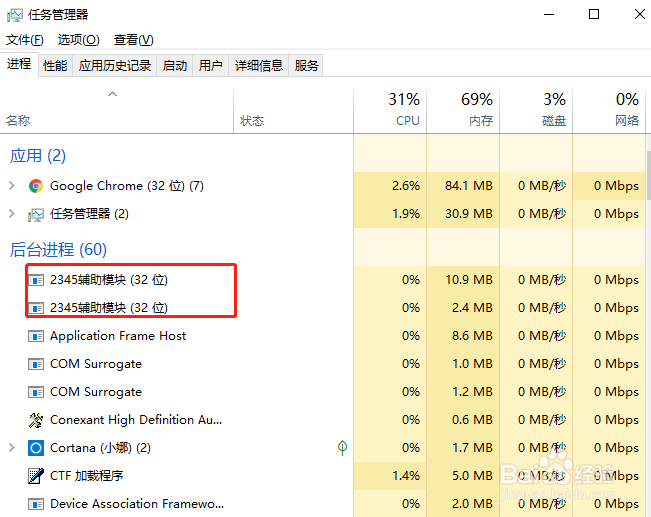Sort processes by 31% CPU column
Viewport: 651px width, 517px height.
click(390, 112)
